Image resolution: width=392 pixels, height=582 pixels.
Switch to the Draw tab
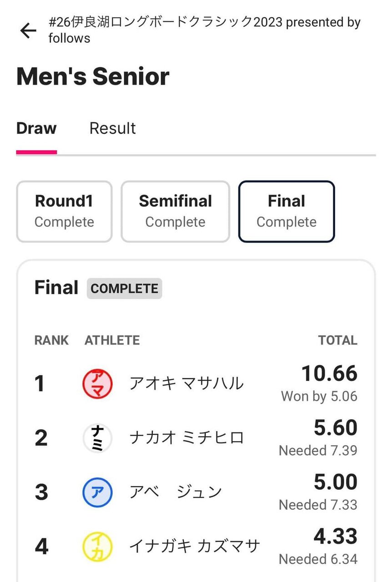tap(36, 128)
